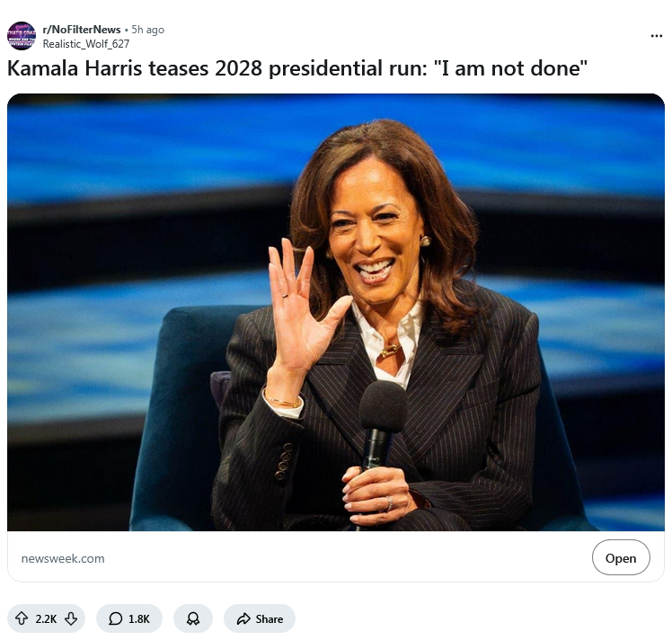This screenshot has width=672, height=640.
Task: Click the Open button on link card
Action: (x=621, y=557)
